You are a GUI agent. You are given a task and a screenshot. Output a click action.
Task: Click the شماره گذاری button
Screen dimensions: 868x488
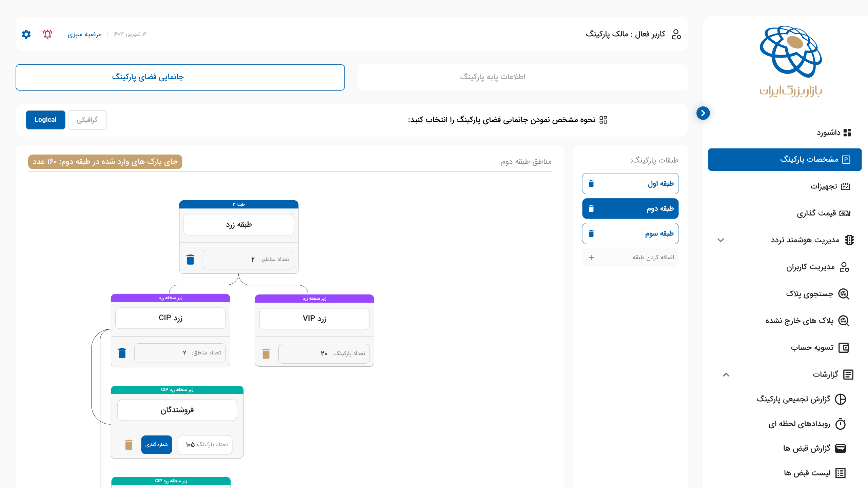click(x=156, y=445)
